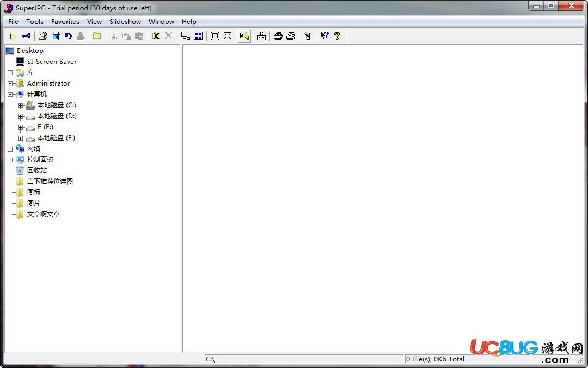588x368 pixels.
Task: Click the small device icon after the printers
Action: point(308,36)
